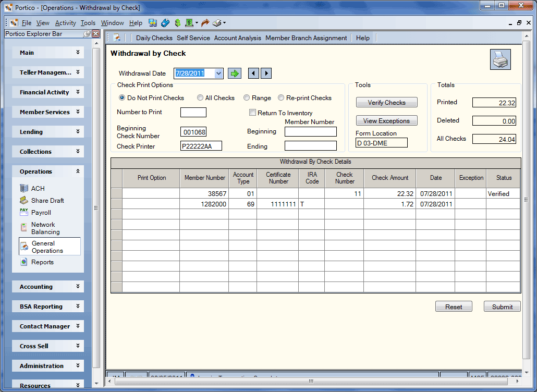Open the Withdrawal Date dropdown
The width and height of the screenshot is (537, 392).
[218, 73]
